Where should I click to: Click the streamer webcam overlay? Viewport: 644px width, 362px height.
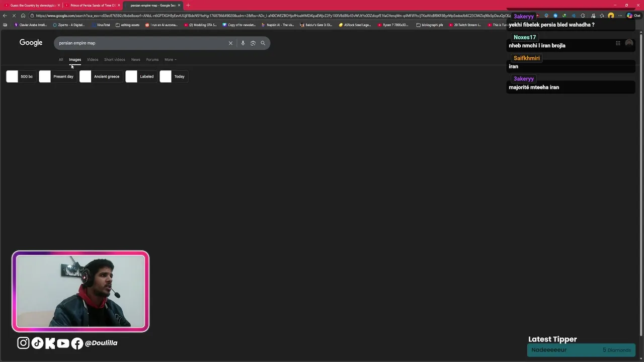(80, 291)
